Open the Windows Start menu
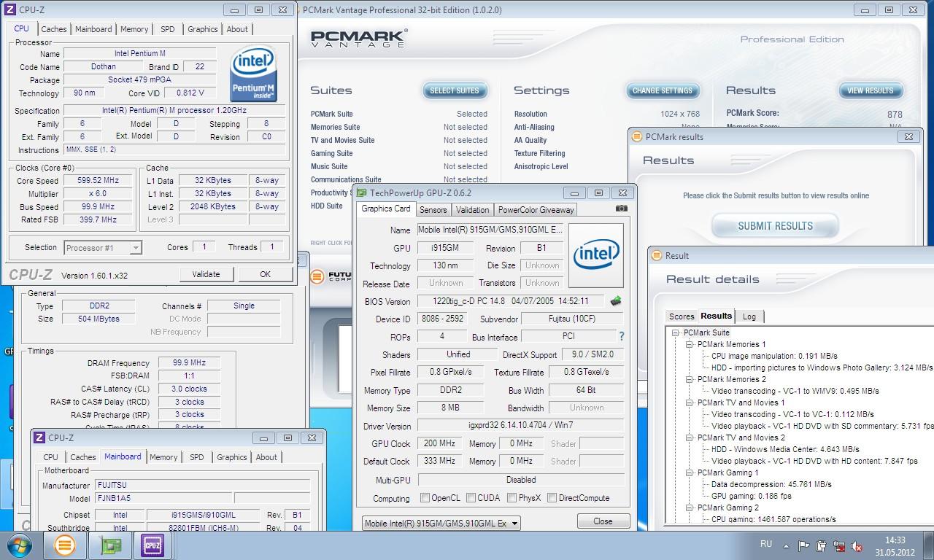Screen dimensions: 934x560 pos(18,545)
